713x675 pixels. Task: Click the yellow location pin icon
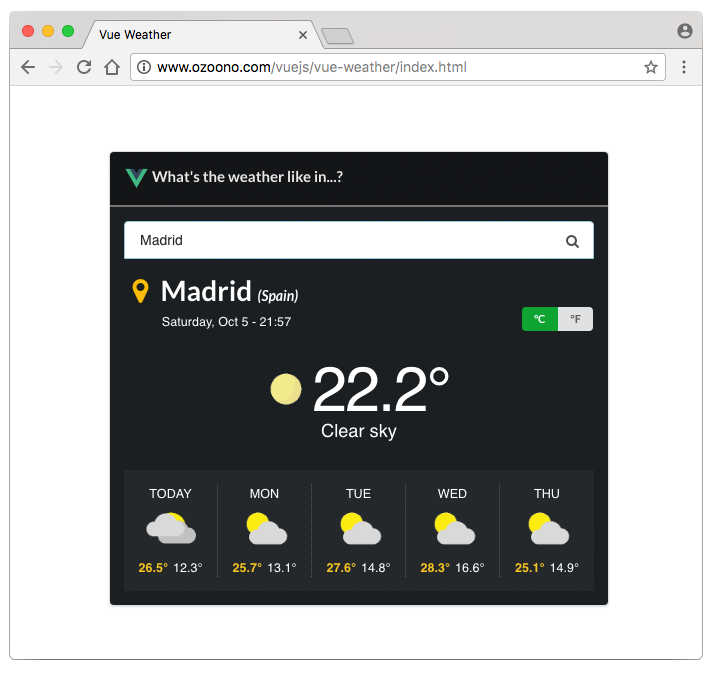[140, 291]
